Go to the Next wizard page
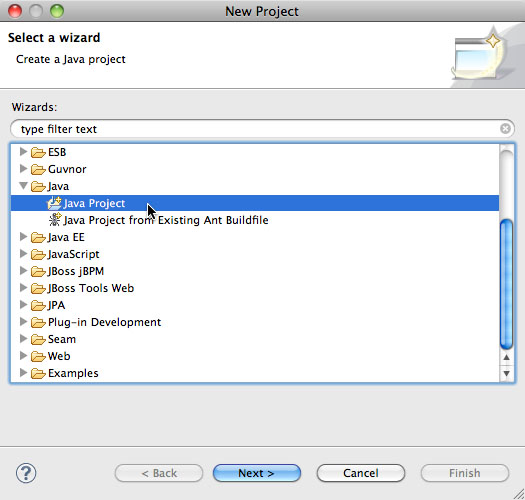Viewport: 525px width, 500px height. tap(257, 473)
